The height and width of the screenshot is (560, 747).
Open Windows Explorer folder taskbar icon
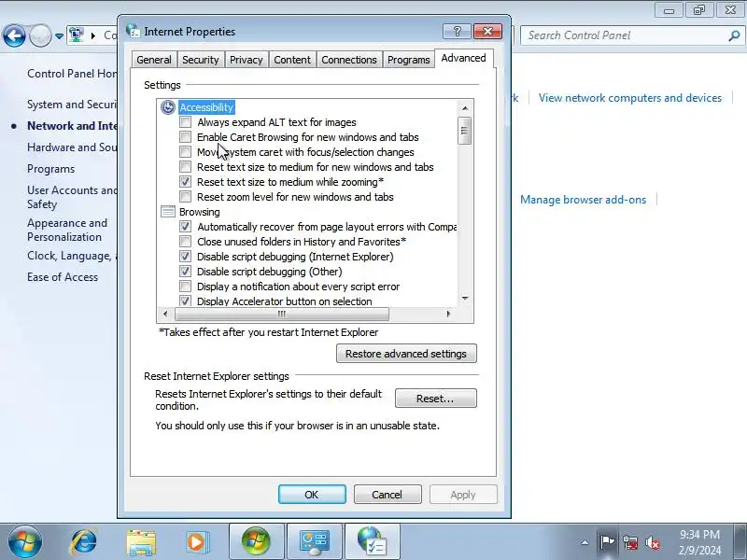141,542
